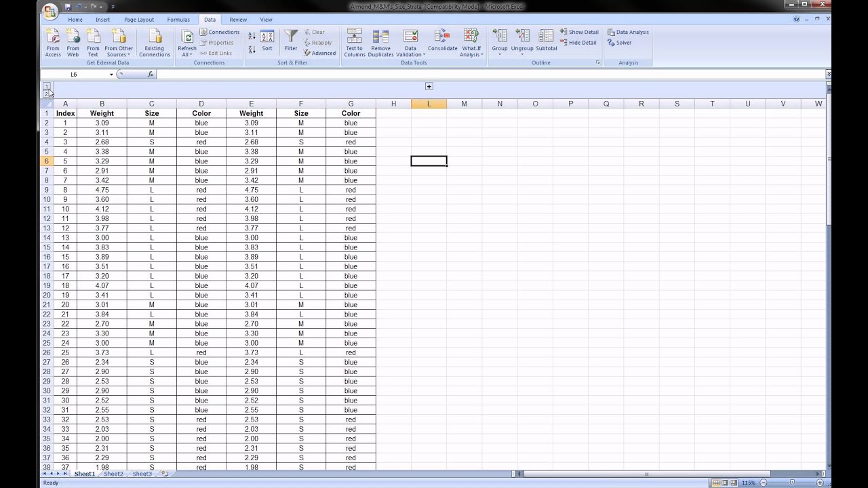Image resolution: width=868 pixels, height=488 pixels.
Task: Switch to Page Break Preview in status bar
Action: tap(734, 483)
